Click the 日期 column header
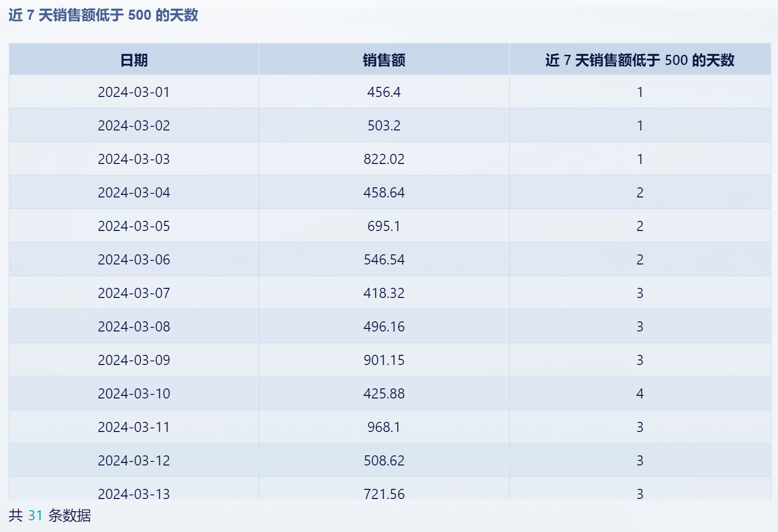This screenshot has height=532, width=778. [134, 60]
